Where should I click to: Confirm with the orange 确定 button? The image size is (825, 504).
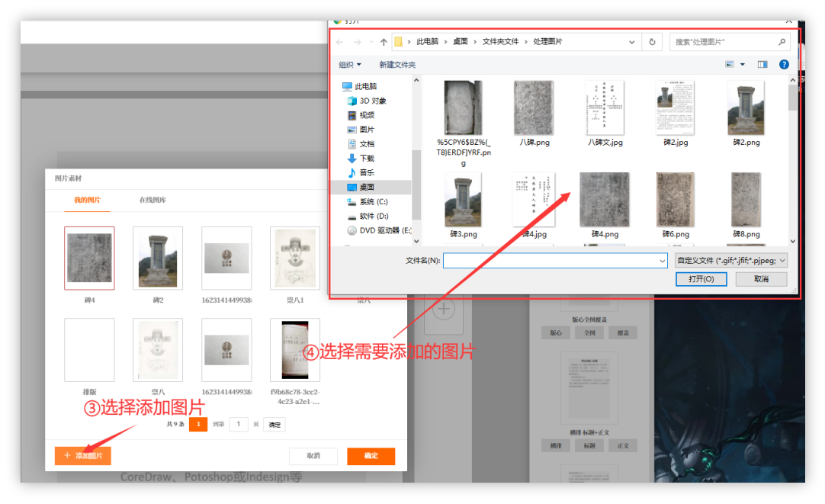[x=371, y=456]
